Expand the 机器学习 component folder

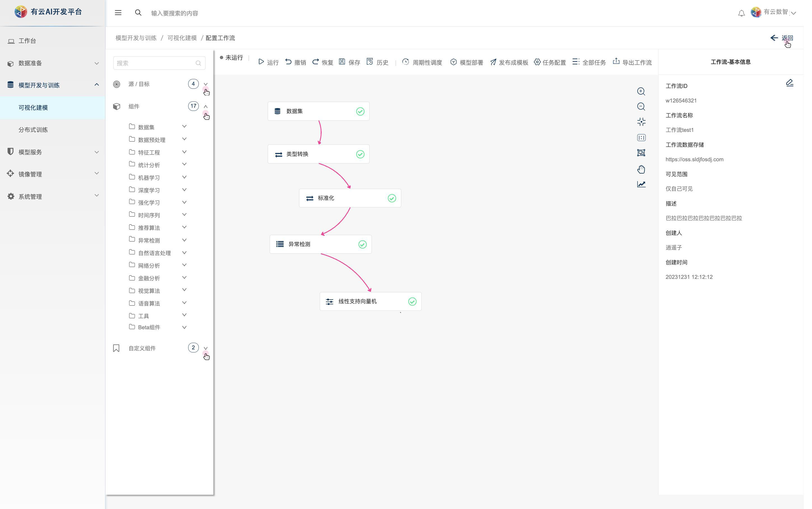tap(184, 177)
